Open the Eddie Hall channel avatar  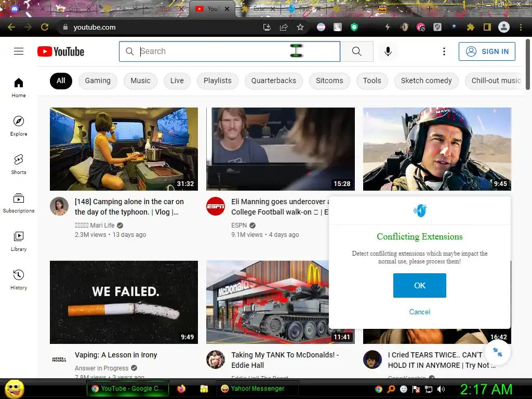(x=216, y=360)
